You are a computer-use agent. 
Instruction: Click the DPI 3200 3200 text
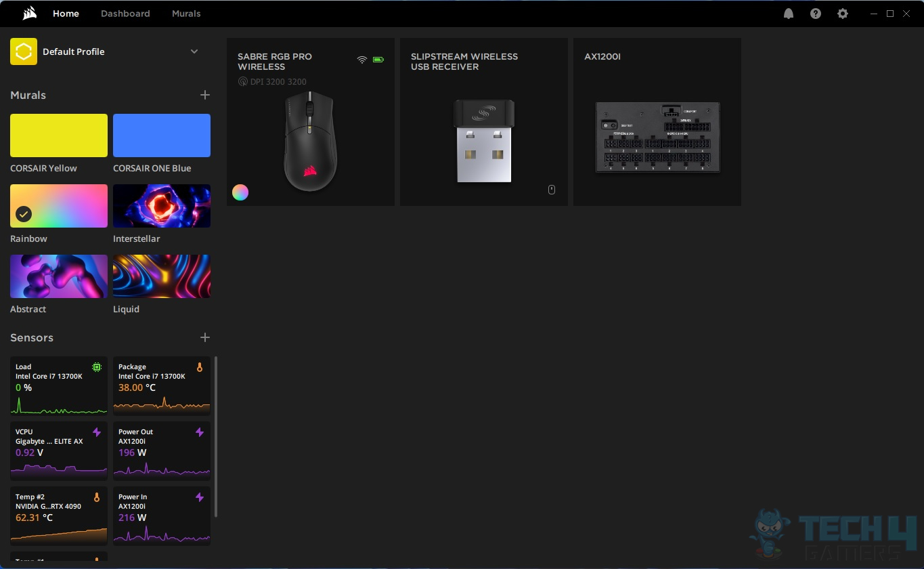[278, 82]
